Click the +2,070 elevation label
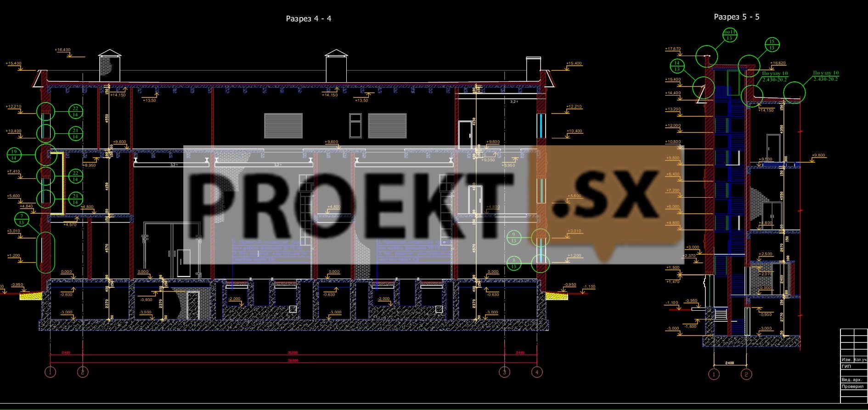 point(766,274)
